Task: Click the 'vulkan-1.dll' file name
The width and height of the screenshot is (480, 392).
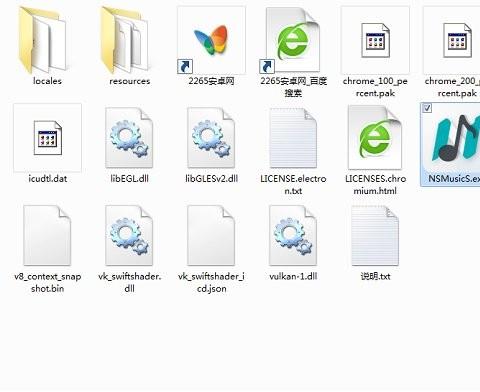Action: tap(293, 276)
